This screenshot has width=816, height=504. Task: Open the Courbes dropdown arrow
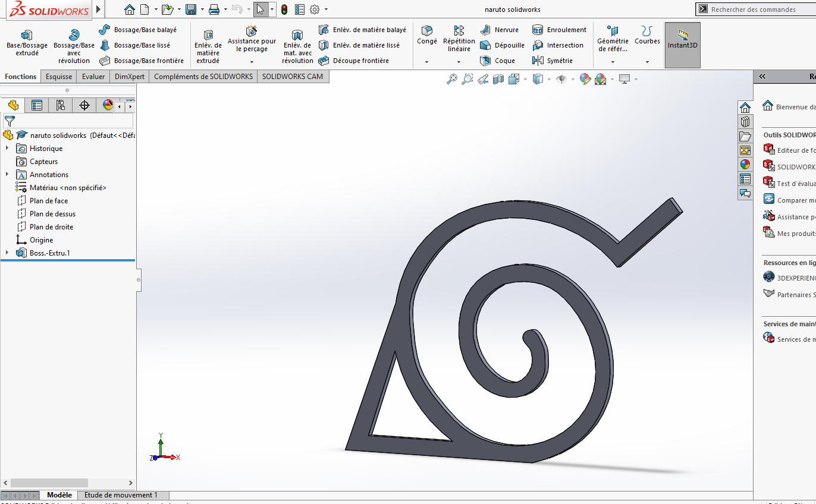tap(647, 61)
